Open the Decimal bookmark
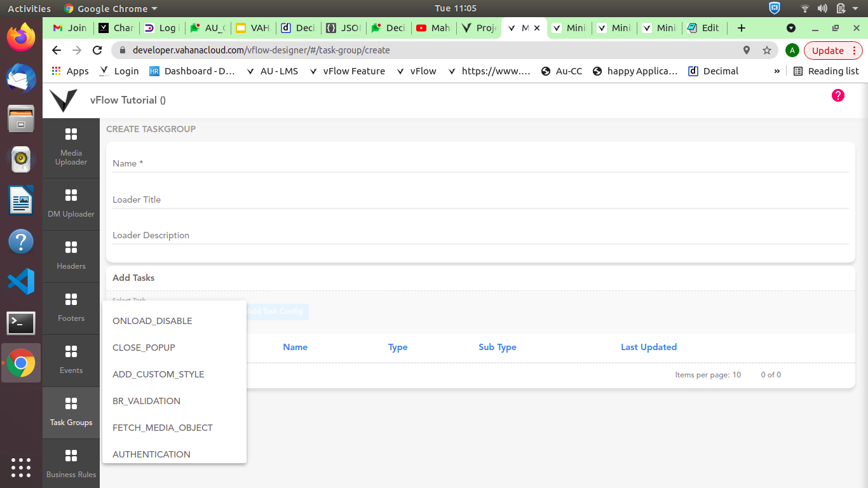 714,71
